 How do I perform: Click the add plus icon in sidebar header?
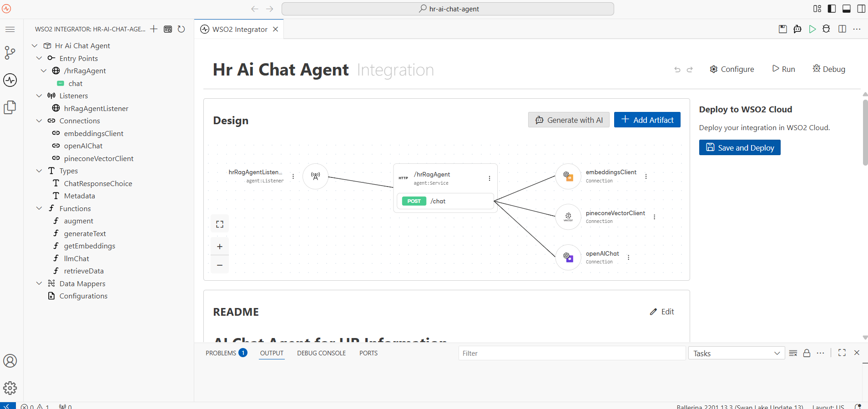click(154, 29)
